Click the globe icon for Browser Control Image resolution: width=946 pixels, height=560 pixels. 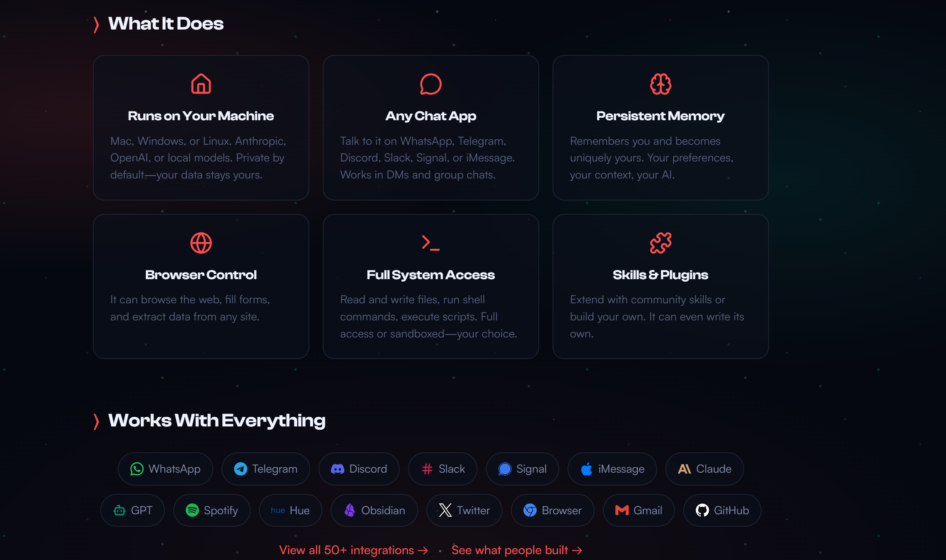[x=201, y=243]
